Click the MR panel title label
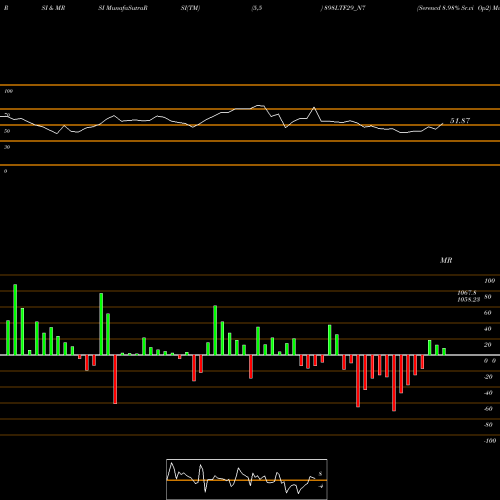 coord(446,260)
